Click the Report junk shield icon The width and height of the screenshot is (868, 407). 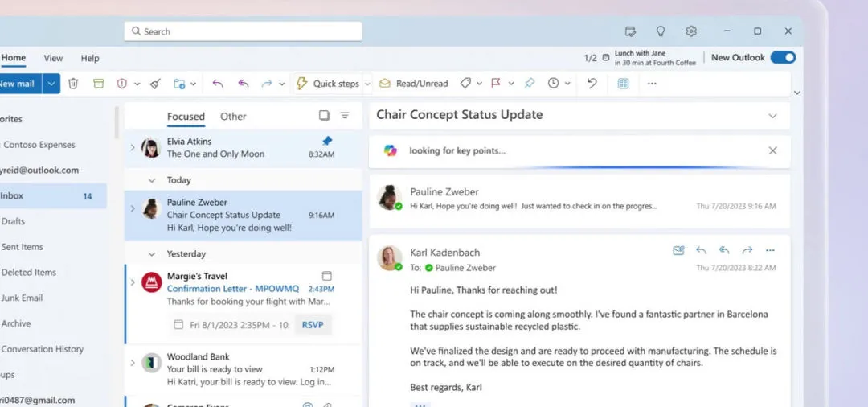point(122,84)
